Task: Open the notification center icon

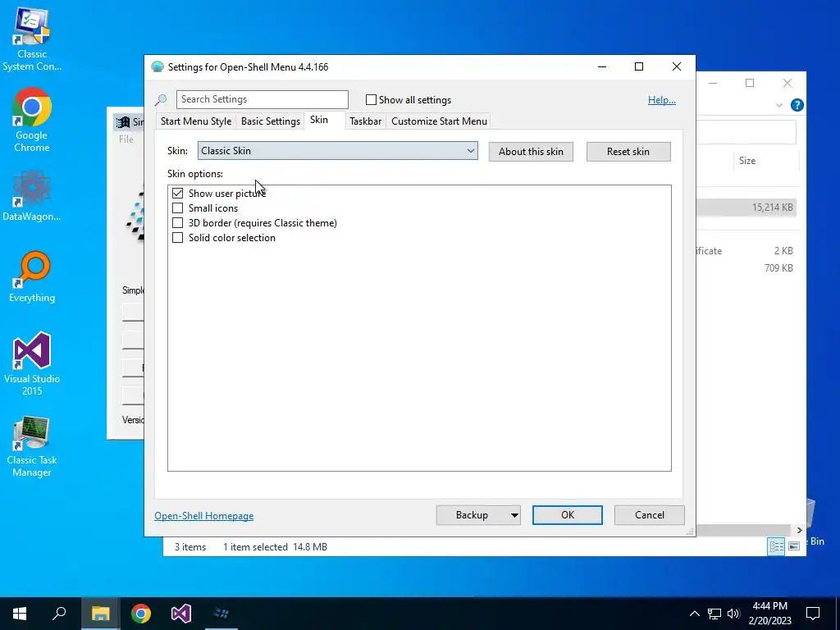Action: pos(813,614)
